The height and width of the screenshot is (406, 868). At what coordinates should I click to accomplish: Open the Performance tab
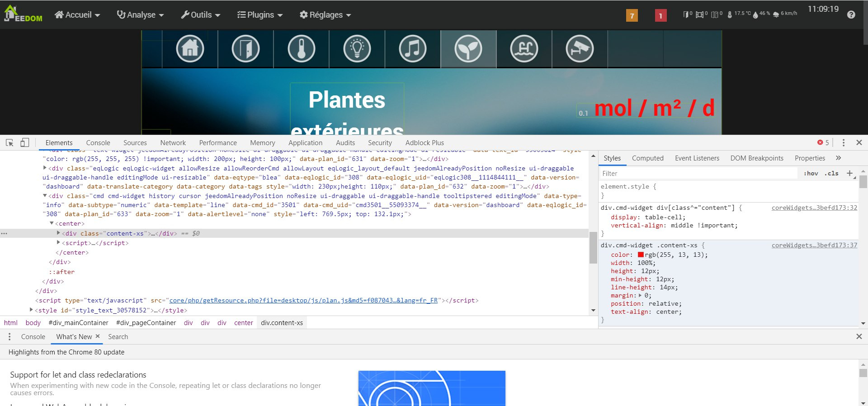(x=218, y=142)
